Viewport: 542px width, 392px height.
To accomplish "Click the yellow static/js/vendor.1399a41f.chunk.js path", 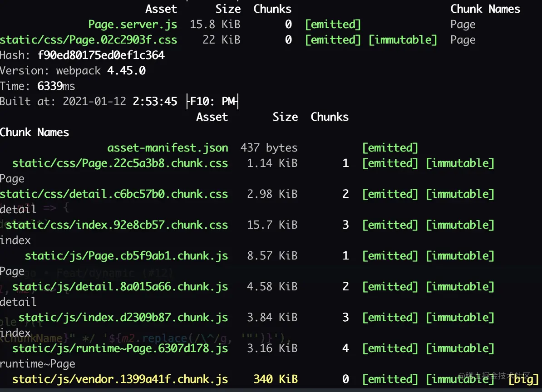I will pyautogui.click(x=120, y=379).
